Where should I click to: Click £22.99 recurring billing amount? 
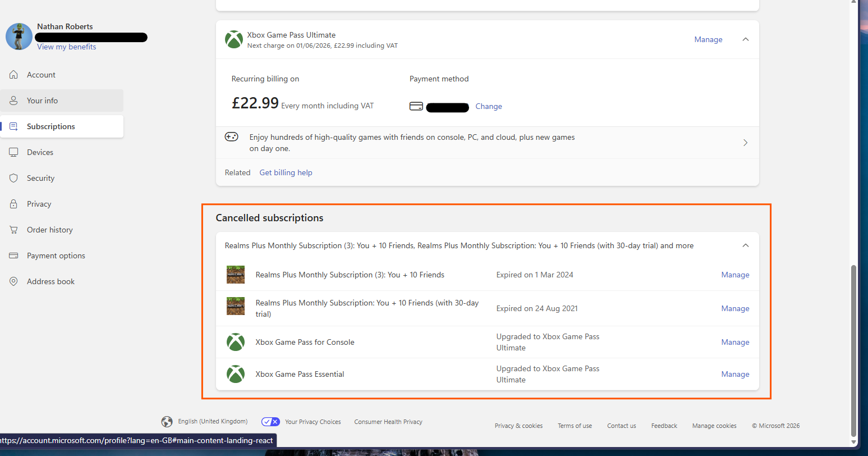tap(255, 103)
